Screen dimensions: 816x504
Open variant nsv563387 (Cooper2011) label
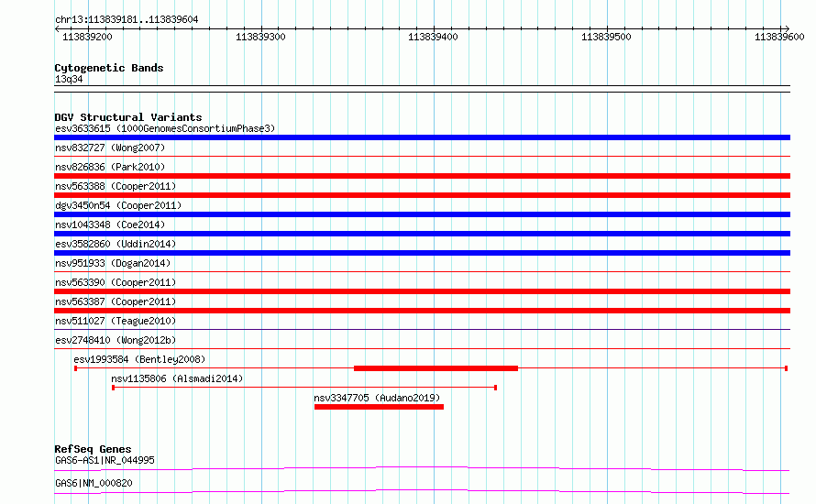(116, 301)
